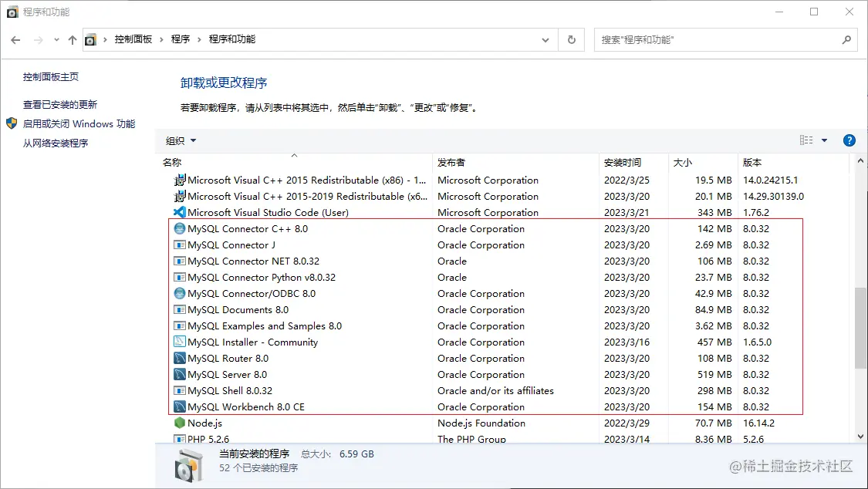Screen dimensions: 868x489
Task: Click the 1.76.2 version cell
Action: tap(755, 212)
